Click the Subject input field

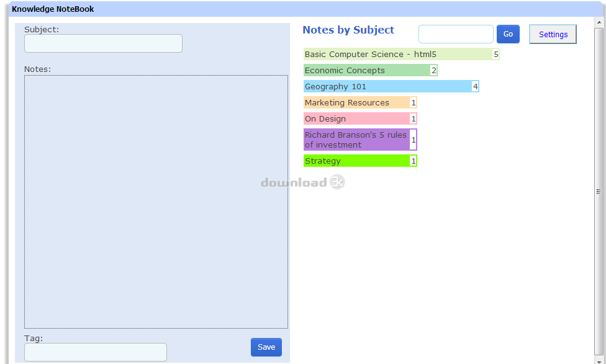pos(103,43)
